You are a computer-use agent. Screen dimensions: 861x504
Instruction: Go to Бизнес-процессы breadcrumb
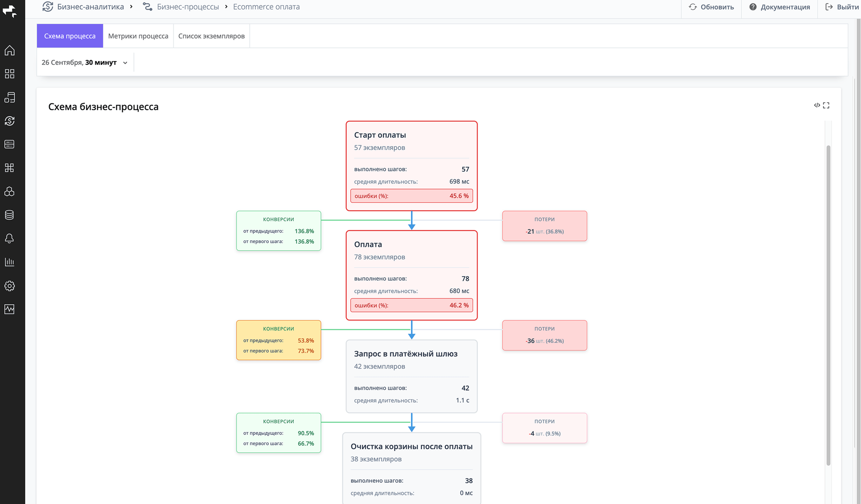(x=188, y=7)
